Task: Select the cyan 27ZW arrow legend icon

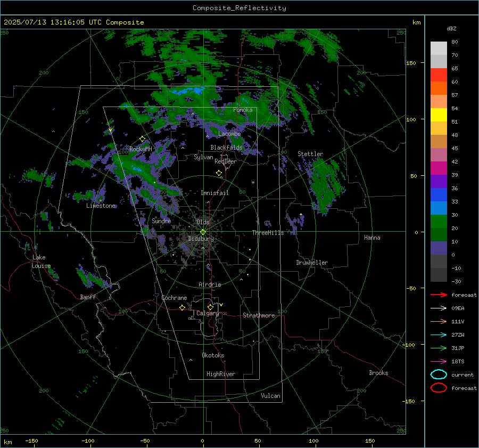Action: click(x=439, y=335)
